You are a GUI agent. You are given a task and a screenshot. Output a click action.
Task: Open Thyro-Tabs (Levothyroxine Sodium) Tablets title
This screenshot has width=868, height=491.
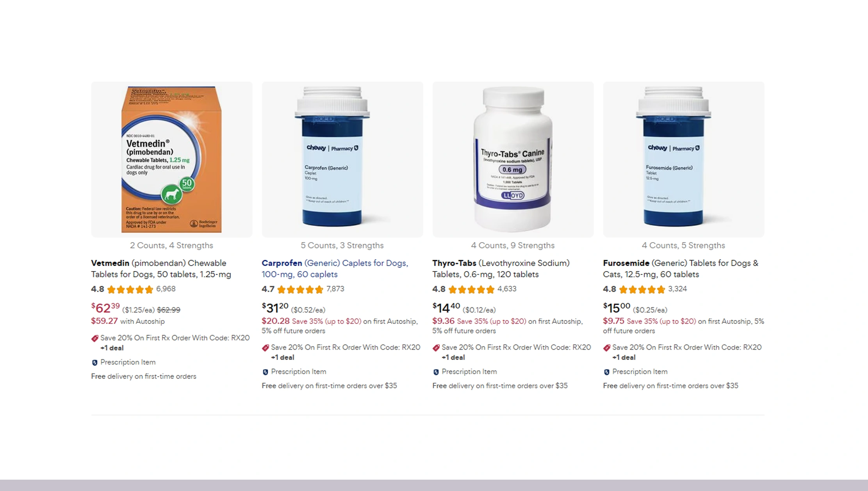pos(501,269)
